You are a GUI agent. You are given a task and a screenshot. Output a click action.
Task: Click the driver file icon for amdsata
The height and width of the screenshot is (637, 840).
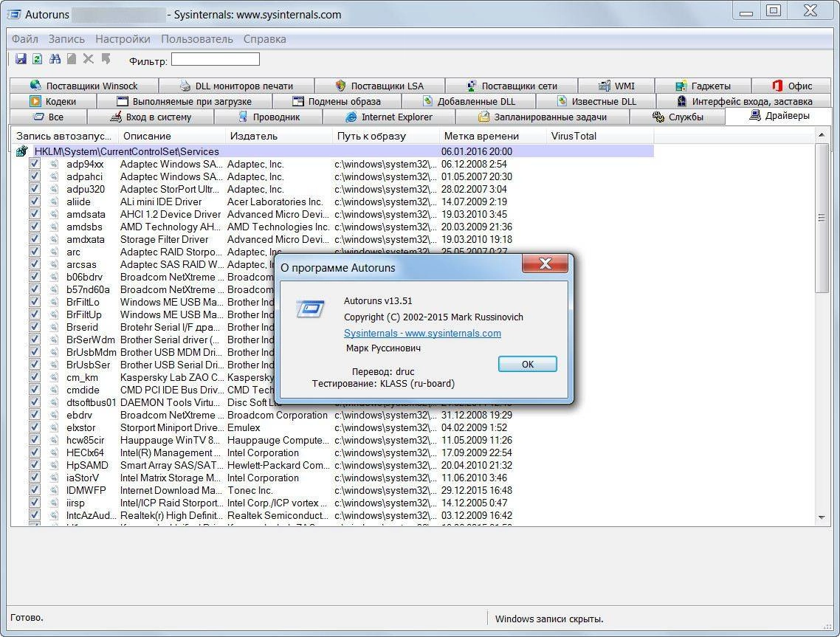tap(54, 214)
